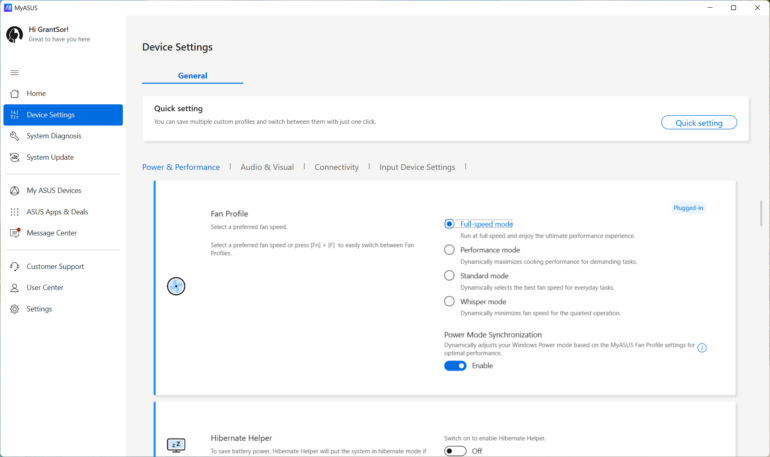Click the Quick setting button
Image resolution: width=770 pixels, height=457 pixels.
(699, 123)
